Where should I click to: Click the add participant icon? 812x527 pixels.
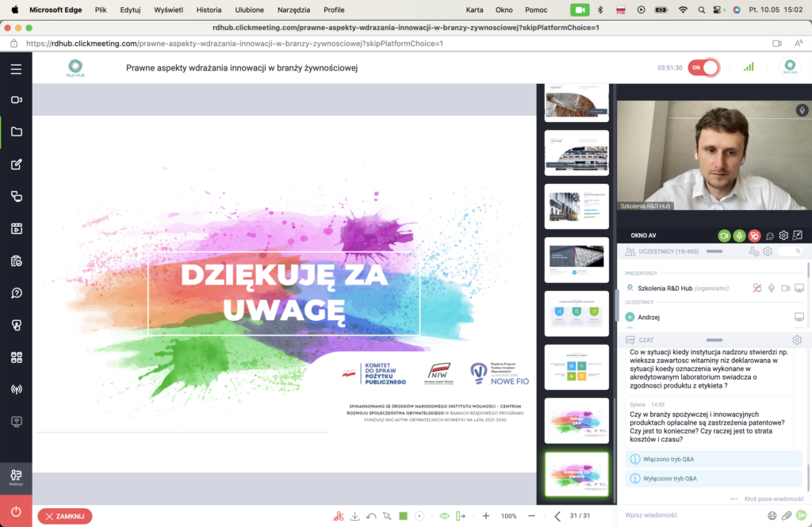pyautogui.click(x=754, y=251)
